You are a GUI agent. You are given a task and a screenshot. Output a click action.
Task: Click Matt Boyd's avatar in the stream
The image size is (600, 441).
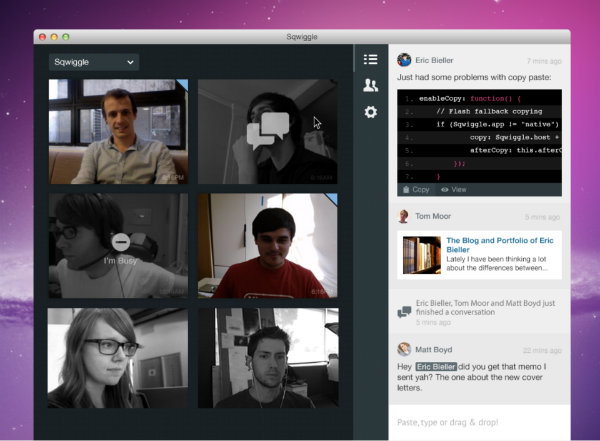[404, 350]
